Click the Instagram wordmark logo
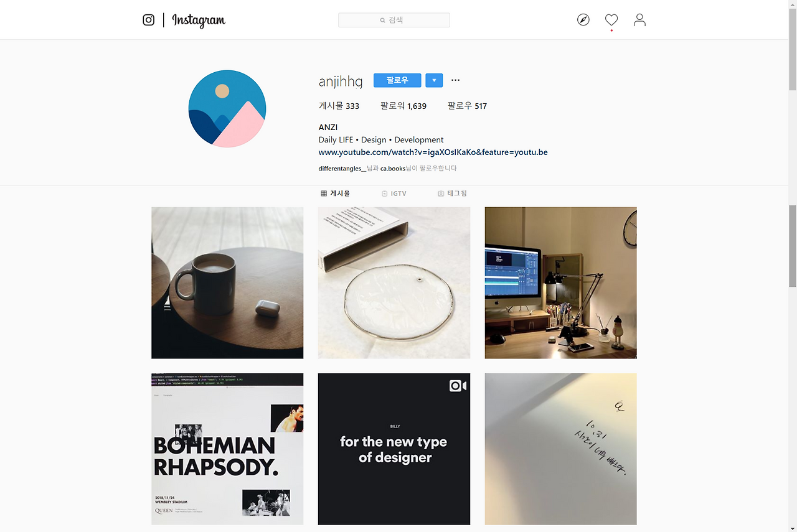The image size is (797, 532). [199, 21]
